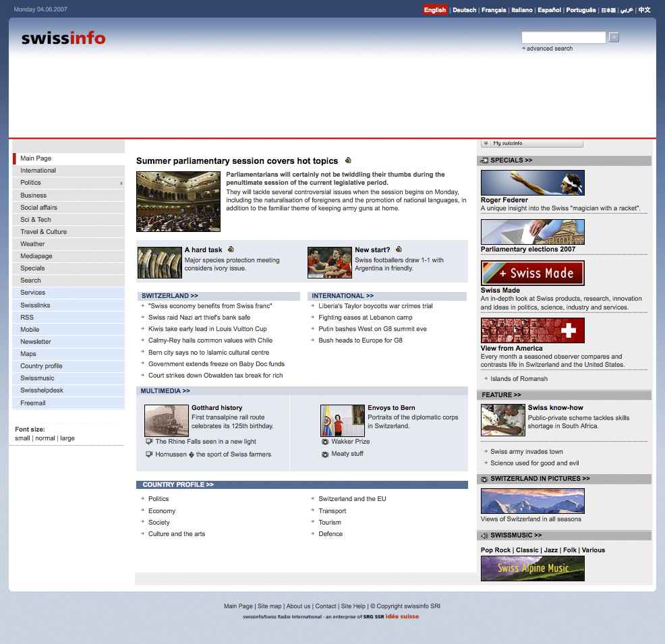Click the Specials header icon
This screenshot has height=644, width=665.
(484, 160)
